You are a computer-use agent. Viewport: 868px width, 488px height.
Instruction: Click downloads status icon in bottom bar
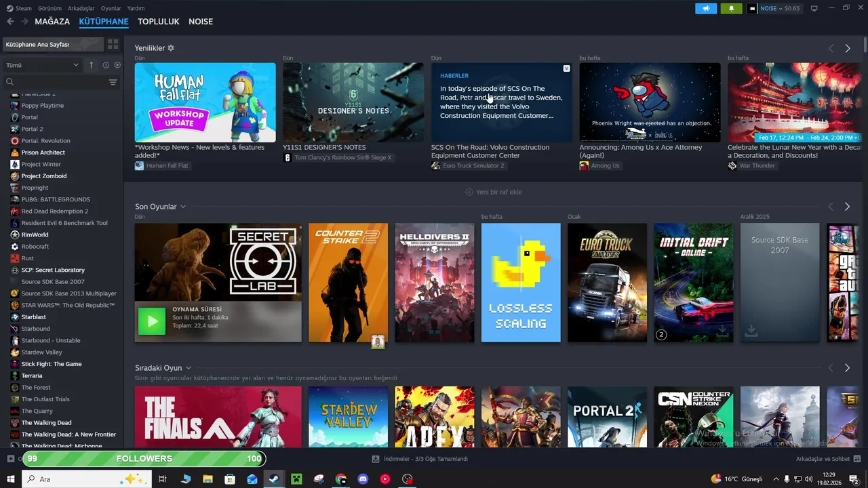click(x=376, y=459)
